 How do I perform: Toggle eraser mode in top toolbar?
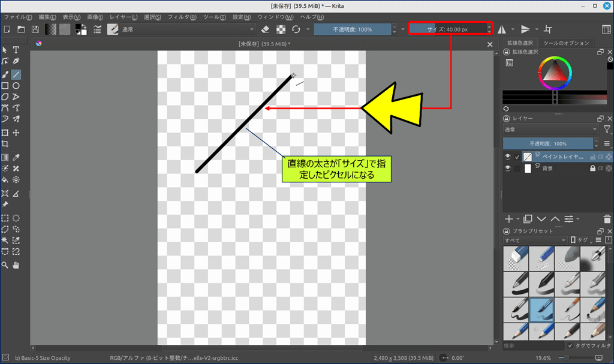pos(267,29)
